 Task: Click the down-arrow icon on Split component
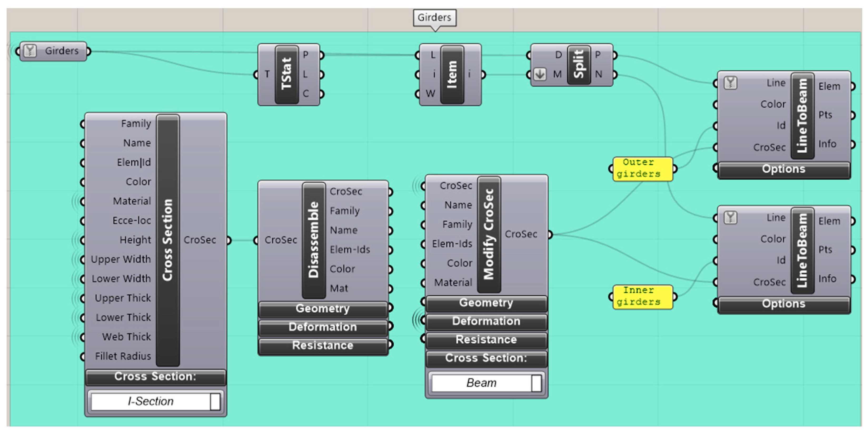540,74
